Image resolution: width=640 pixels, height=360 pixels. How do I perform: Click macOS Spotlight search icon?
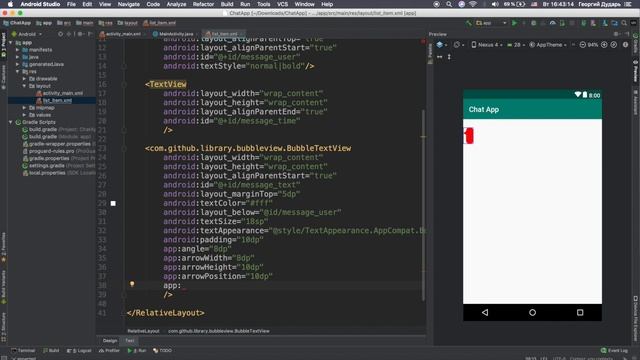tap(449, 4)
